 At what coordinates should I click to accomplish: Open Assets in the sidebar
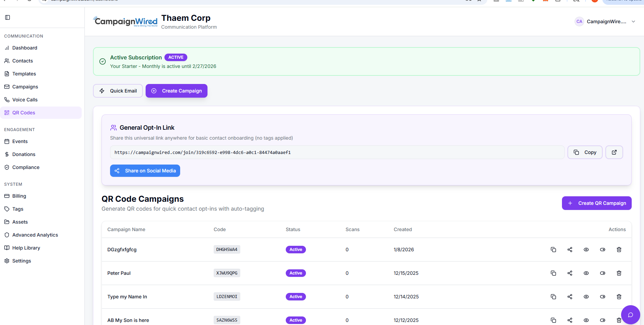41,222
